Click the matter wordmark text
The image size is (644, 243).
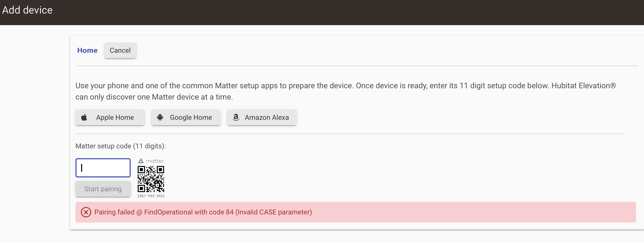tap(155, 161)
